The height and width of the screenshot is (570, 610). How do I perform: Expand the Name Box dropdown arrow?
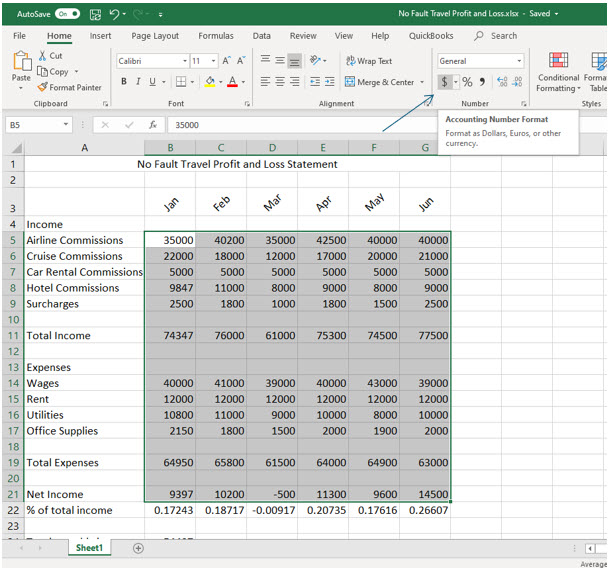(66, 125)
